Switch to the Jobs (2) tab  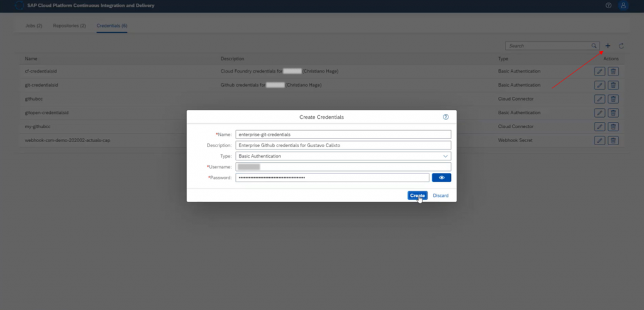[x=34, y=25]
